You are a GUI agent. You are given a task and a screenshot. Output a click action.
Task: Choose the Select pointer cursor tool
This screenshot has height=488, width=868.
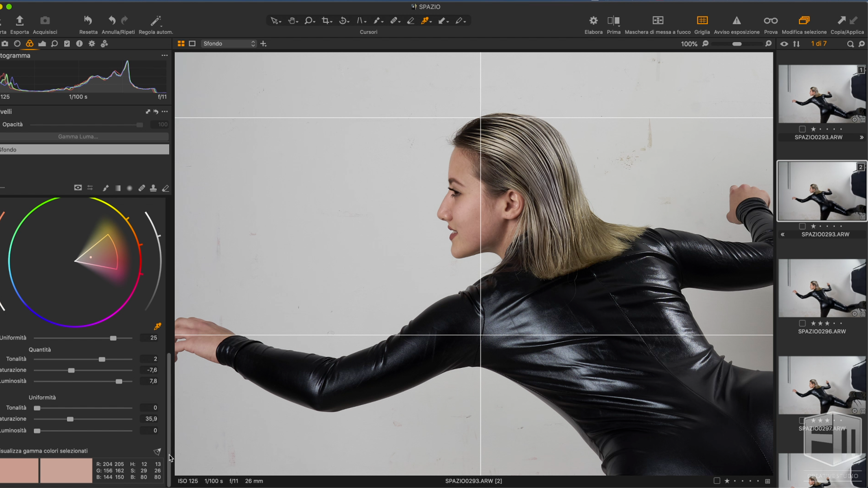point(274,21)
